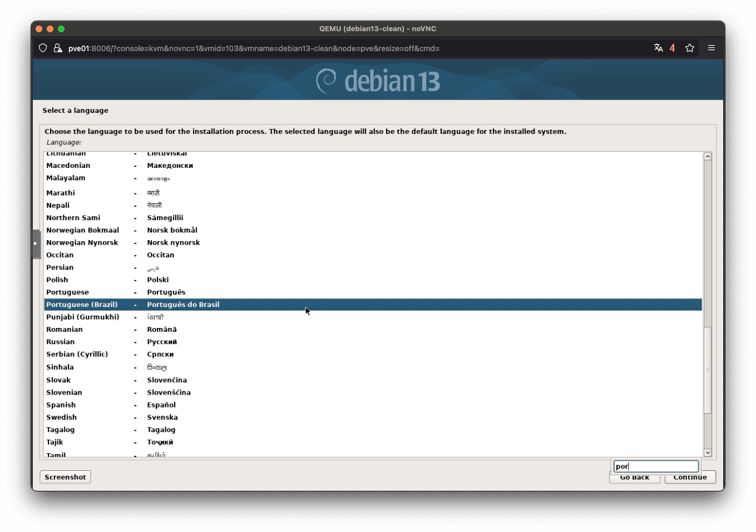Select Slovenian language row
Image resolution: width=756 pixels, height=532 pixels.
tap(373, 392)
